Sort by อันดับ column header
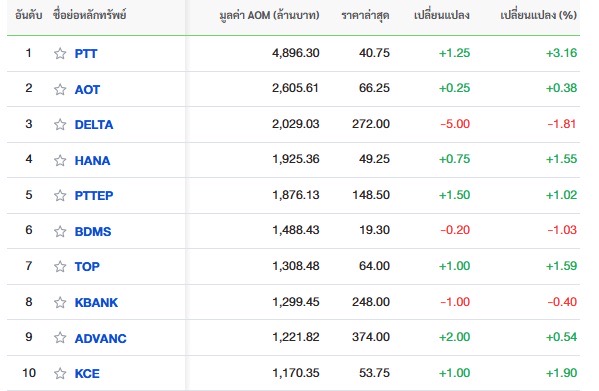The width and height of the screenshot is (599, 391). 29,15
